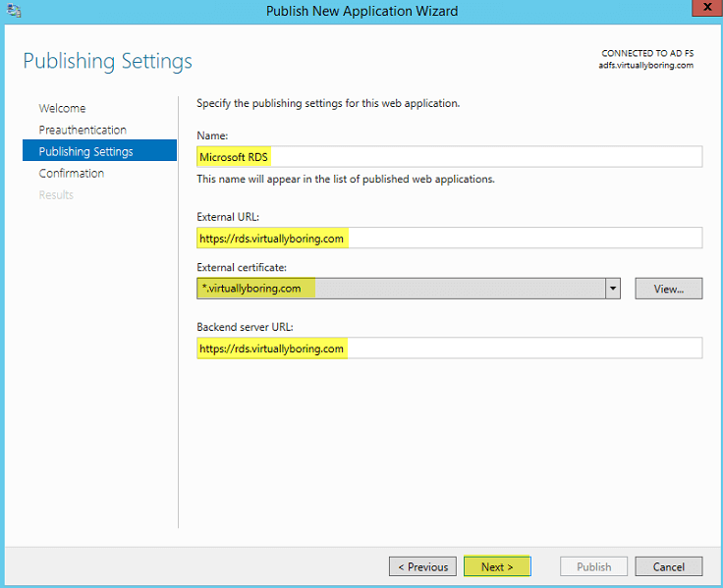Click the 'Specify the publishing settings' instruction text
The height and width of the screenshot is (588, 723).
(x=328, y=103)
